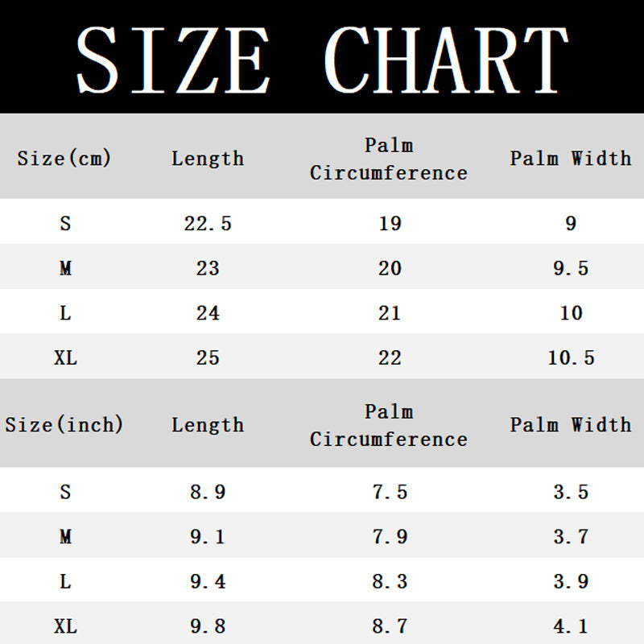
Task: Click the 9.5 palm width value
Action: coord(571,268)
